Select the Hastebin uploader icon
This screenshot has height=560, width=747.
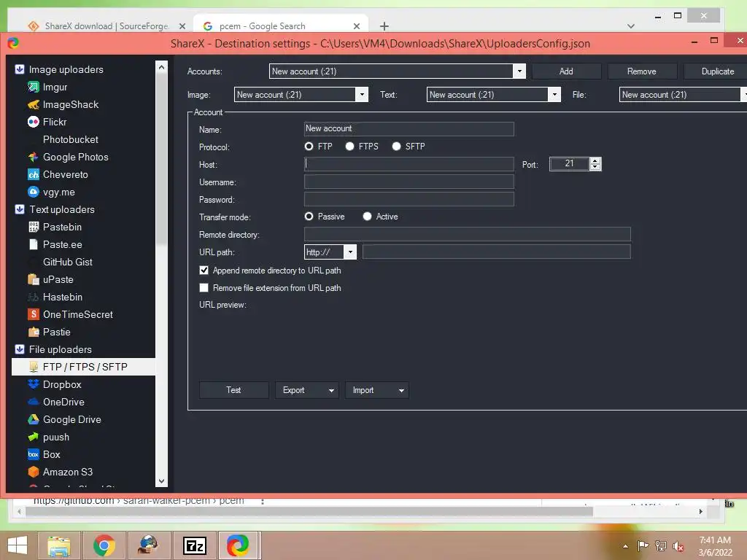pyautogui.click(x=33, y=297)
